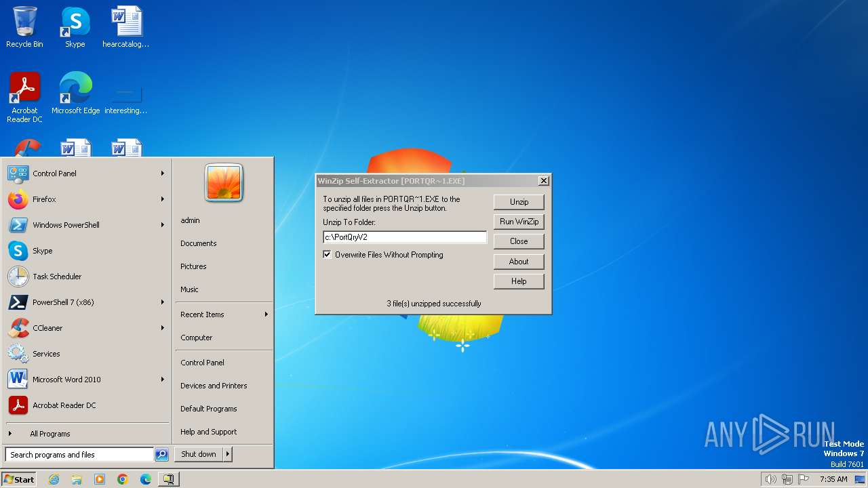Launch Windows PowerShell from Start menu
868x488 pixels.
[x=87, y=225]
